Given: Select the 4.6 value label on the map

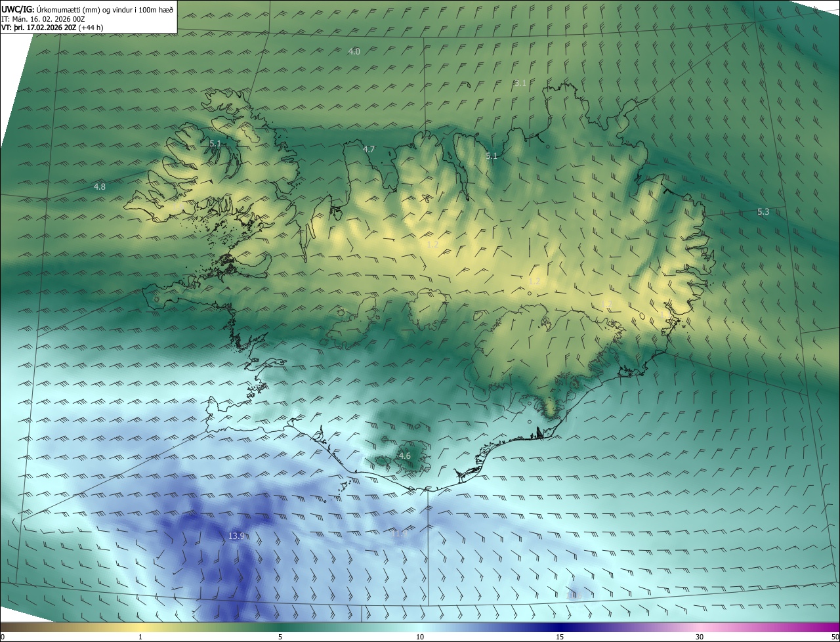Looking at the screenshot, I should click(404, 456).
